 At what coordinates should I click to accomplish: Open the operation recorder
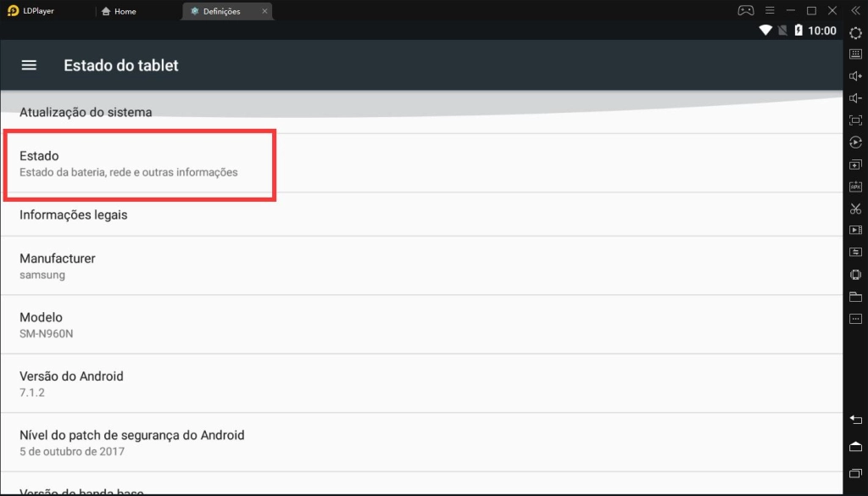click(855, 251)
